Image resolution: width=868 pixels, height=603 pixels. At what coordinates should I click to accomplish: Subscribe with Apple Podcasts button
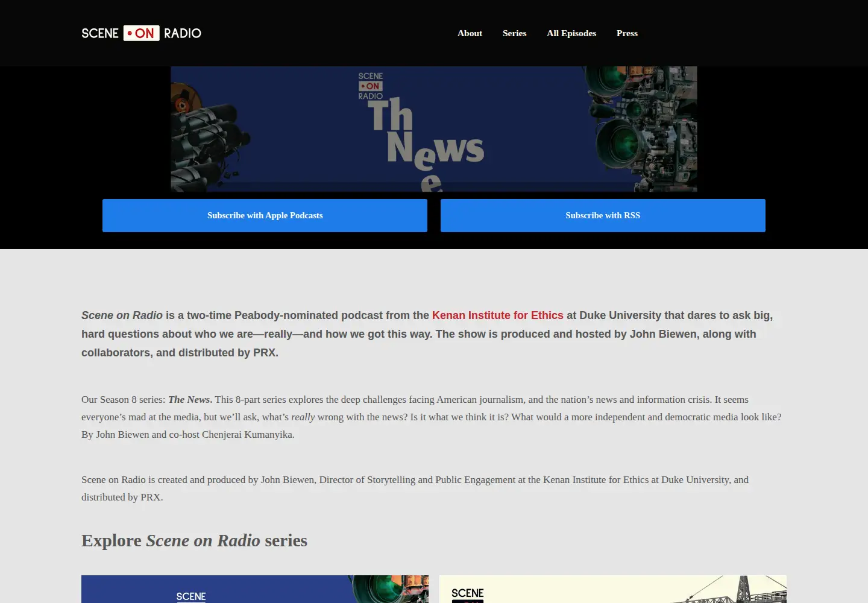[265, 215]
